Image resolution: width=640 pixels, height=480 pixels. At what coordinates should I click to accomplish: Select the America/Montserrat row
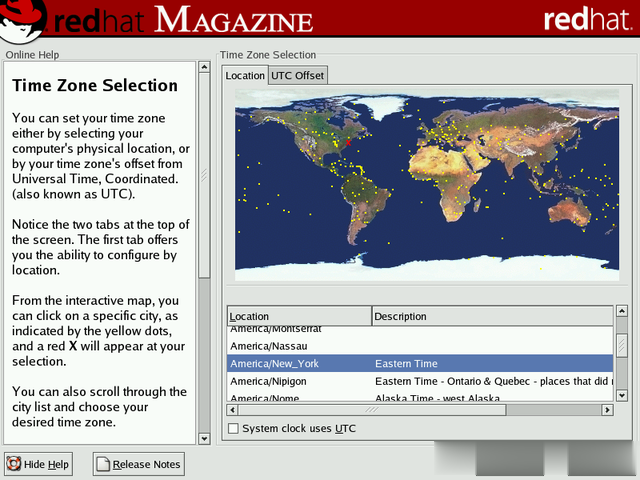click(420, 330)
